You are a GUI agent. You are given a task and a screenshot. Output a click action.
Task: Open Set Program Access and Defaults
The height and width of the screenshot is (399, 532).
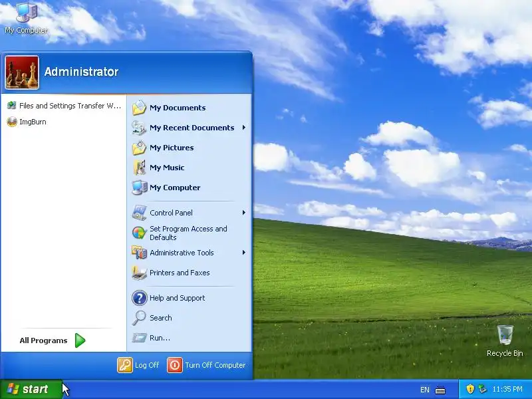190,233
